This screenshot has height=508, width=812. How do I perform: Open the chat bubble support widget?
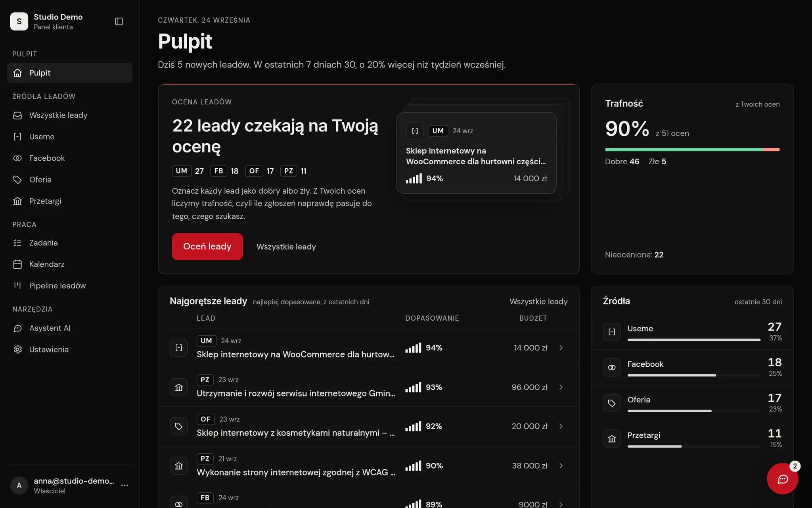[782, 479]
